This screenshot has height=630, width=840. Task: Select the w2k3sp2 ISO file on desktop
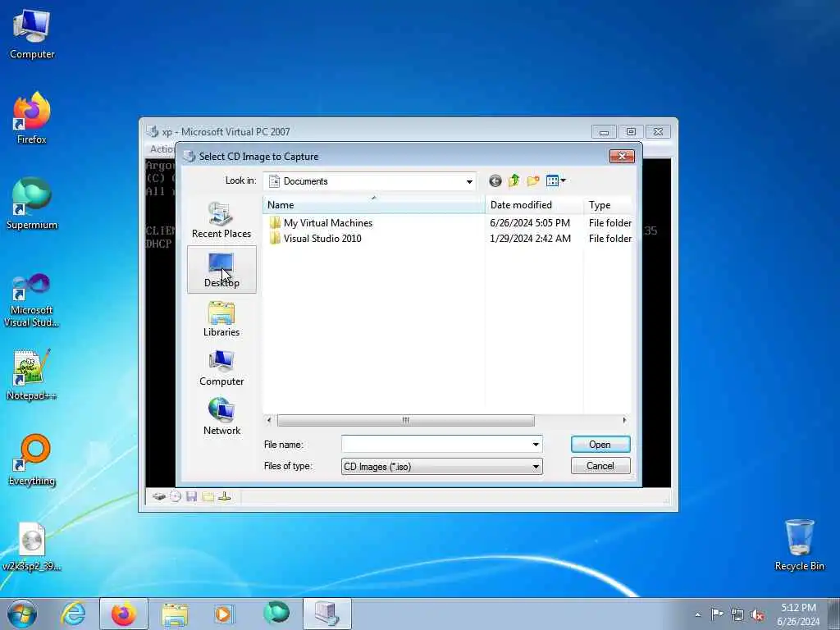point(32,546)
